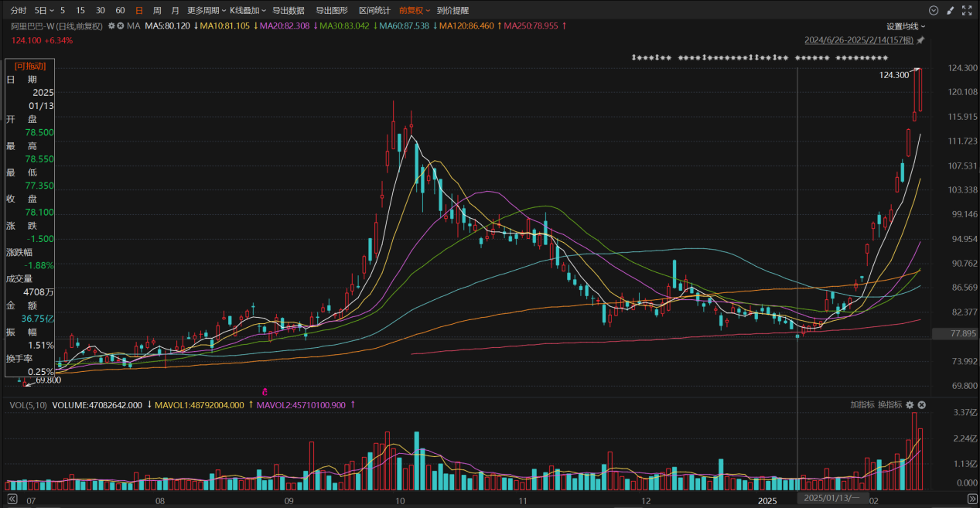Open VOL indicator settings gear
This screenshot has height=508, width=980.
pyautogui.click(x=910, y=405)
